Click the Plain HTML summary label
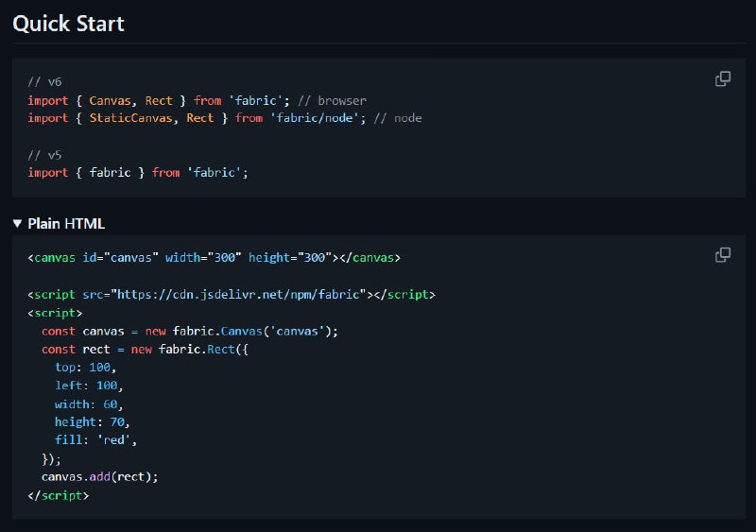This screenshot has height=532, width=756. 66,224
